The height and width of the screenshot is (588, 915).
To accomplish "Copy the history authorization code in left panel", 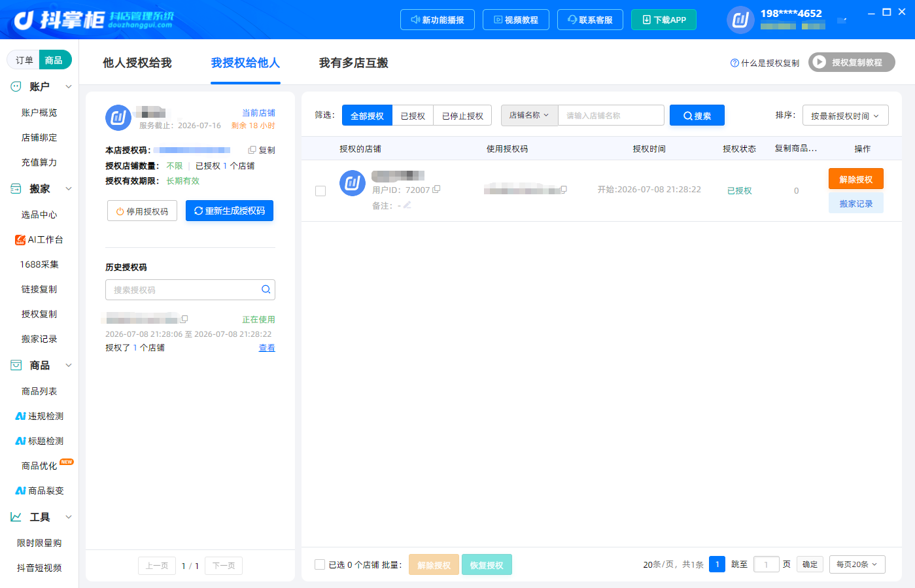I will (x=184, y=319).
